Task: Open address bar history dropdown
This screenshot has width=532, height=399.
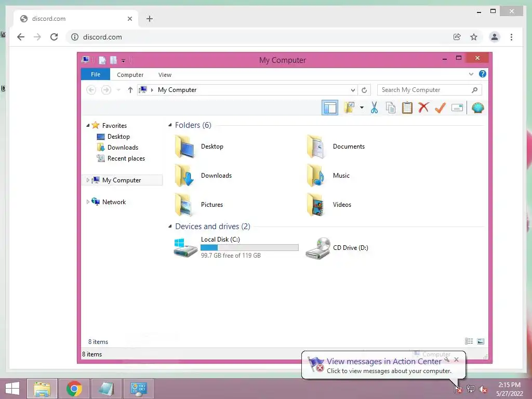Action: click(353, 90)
